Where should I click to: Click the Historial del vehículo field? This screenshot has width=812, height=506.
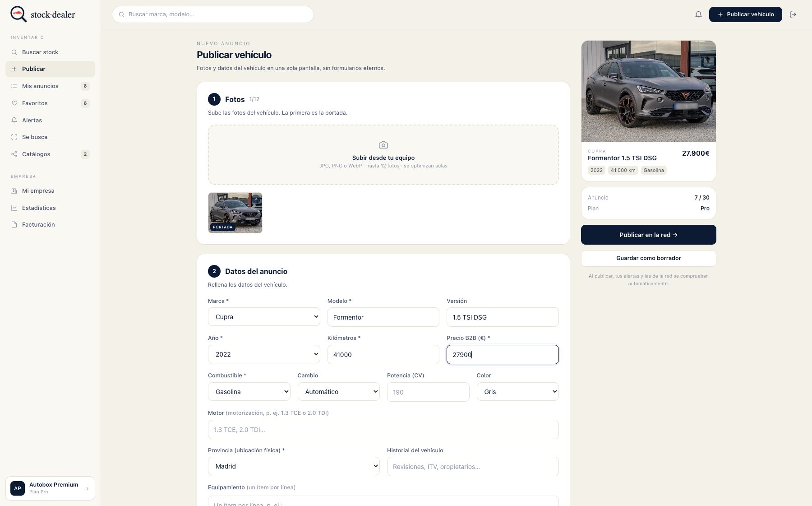[473, 467]
